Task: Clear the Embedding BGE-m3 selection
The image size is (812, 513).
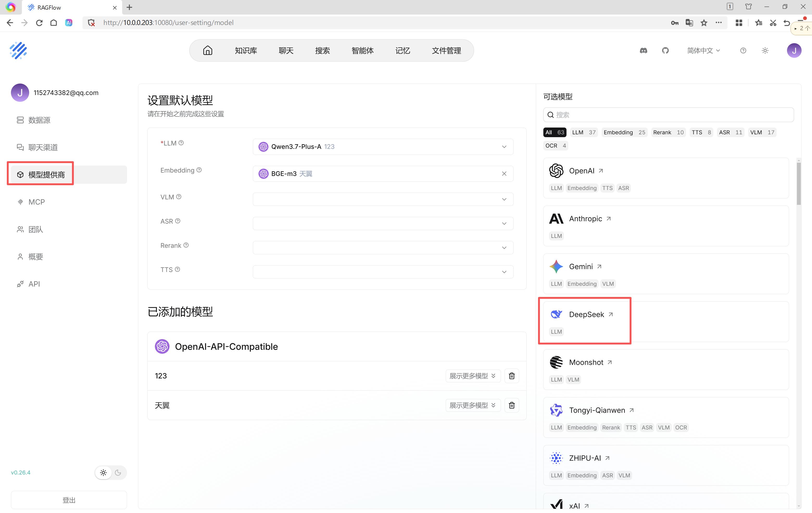Action: click(504, 174)
